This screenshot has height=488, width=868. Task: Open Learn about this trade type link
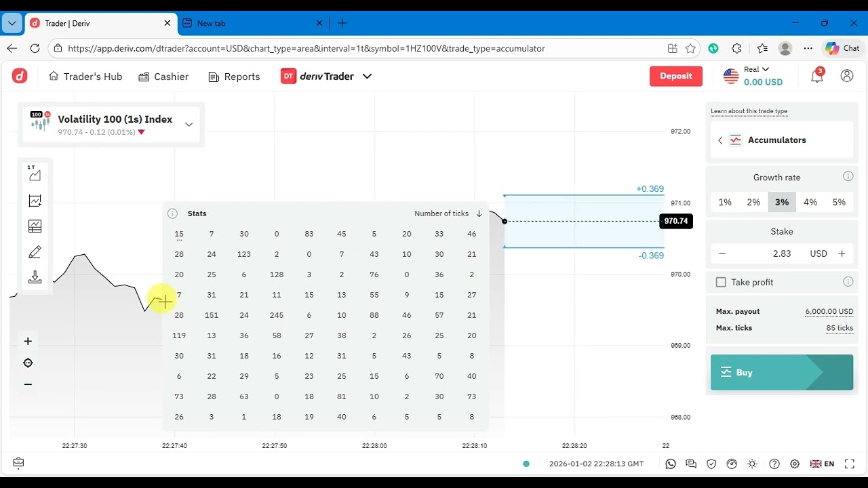pos(749,111)
